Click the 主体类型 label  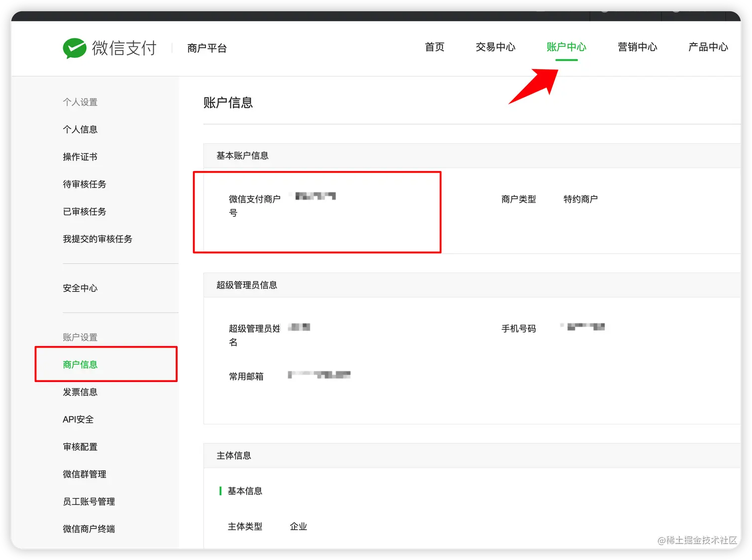tap(245, 526)
